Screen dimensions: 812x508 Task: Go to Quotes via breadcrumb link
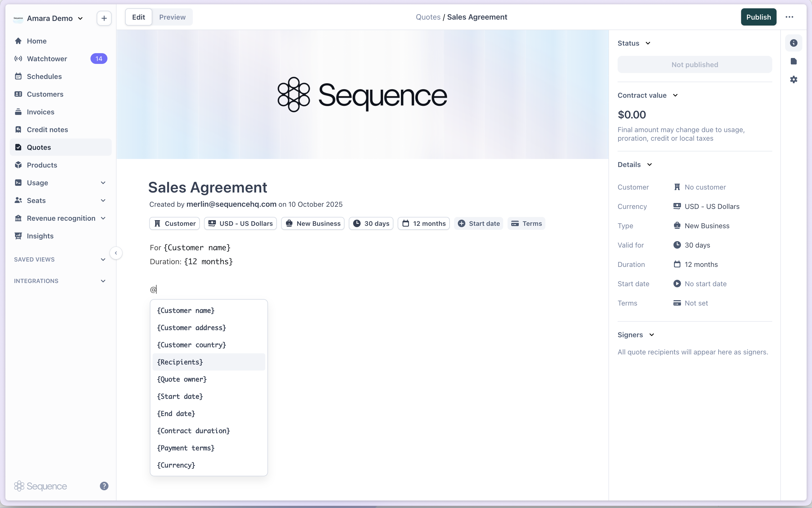[x=428, y=17]
